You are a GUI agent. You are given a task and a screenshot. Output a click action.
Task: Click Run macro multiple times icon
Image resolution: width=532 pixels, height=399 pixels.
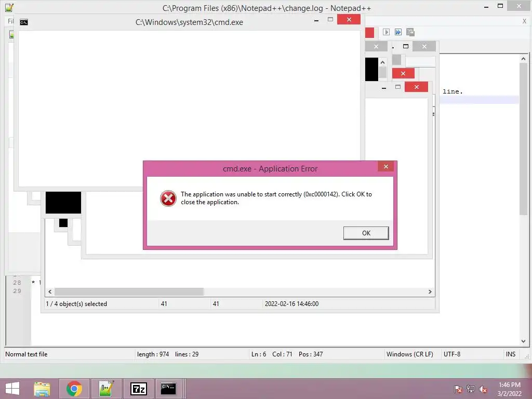click(x=398, y=32)
